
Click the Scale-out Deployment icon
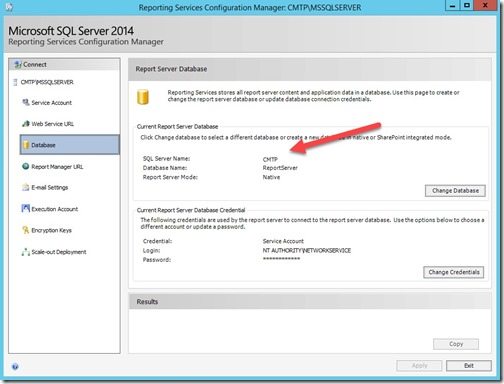click(x=26, y=252)
